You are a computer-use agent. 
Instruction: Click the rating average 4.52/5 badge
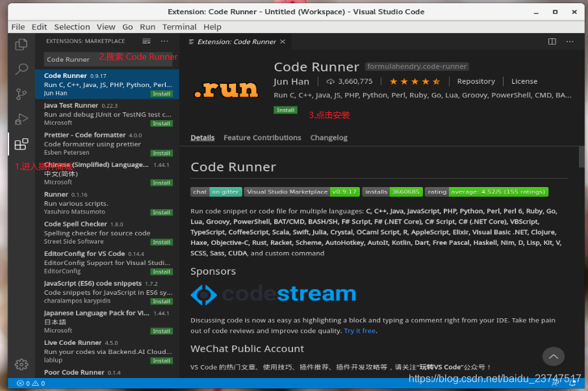coord(487,192)
